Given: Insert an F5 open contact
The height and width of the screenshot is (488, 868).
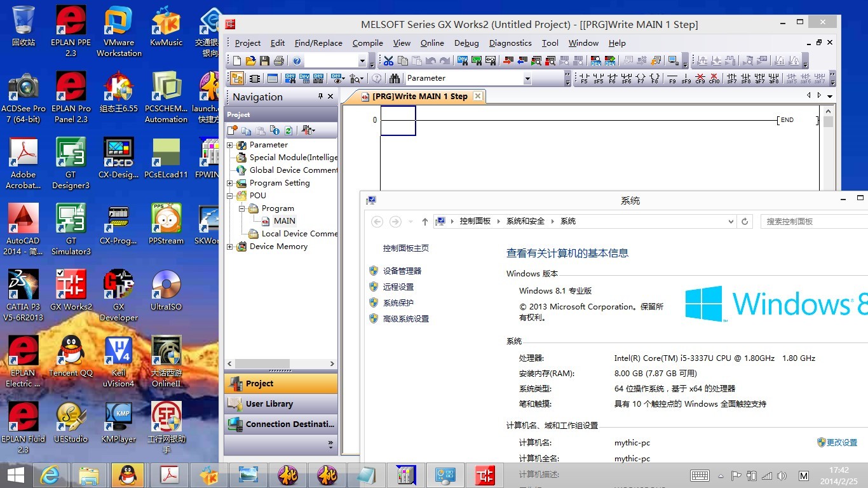Looking at the screenshot, I should 583,78.
